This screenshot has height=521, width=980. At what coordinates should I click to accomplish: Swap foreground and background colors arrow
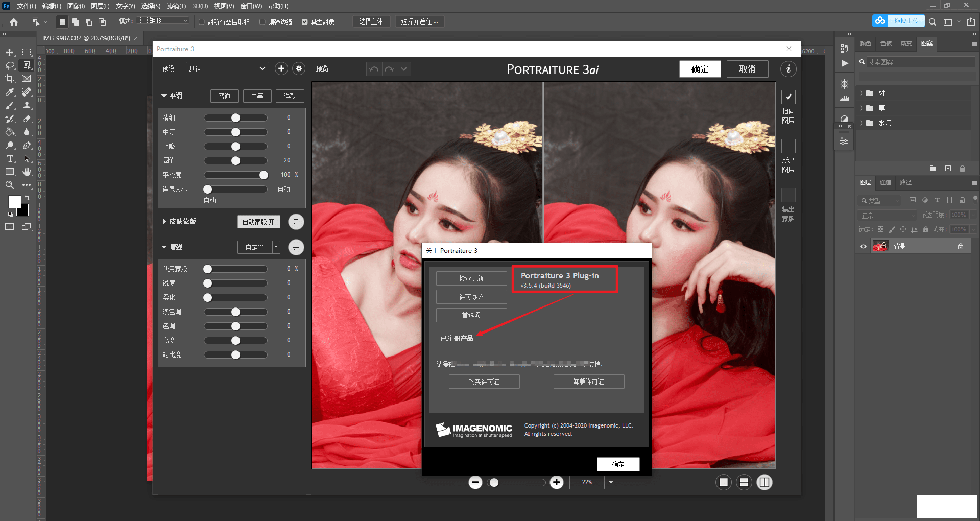[27, 198]
